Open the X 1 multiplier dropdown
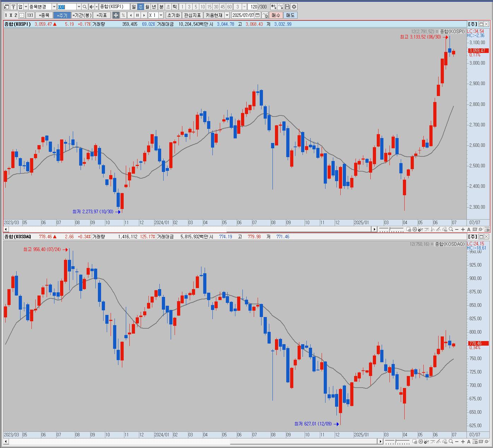 click(x=161, y=15)
